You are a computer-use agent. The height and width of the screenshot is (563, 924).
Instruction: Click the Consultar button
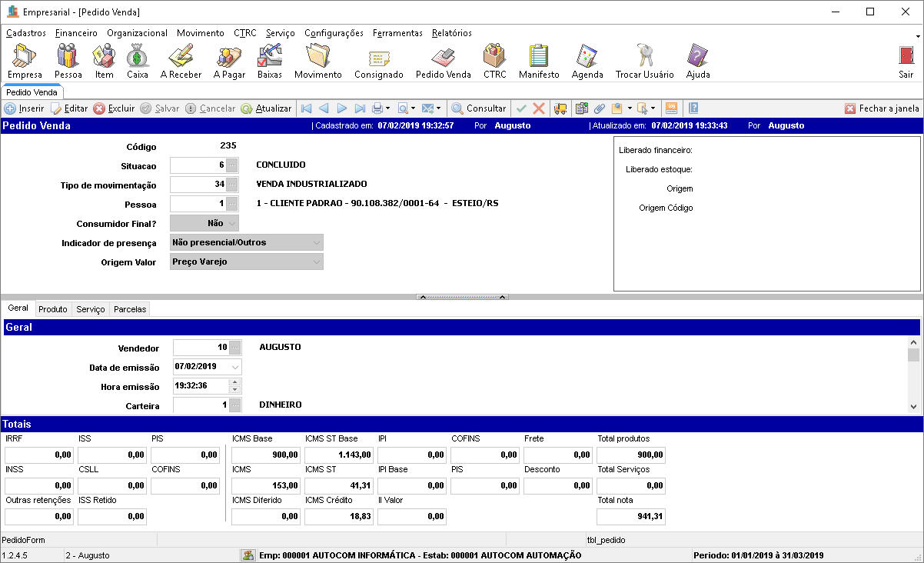tap(478, 108)
